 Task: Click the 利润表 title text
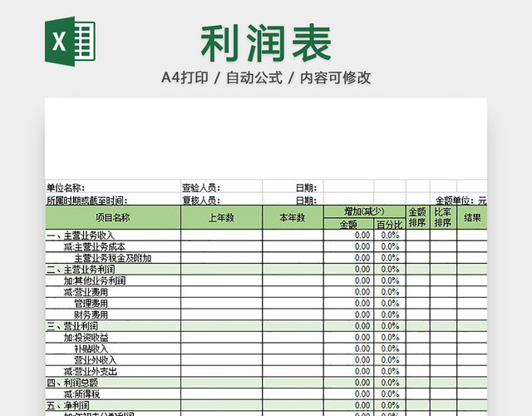(266, 43)
